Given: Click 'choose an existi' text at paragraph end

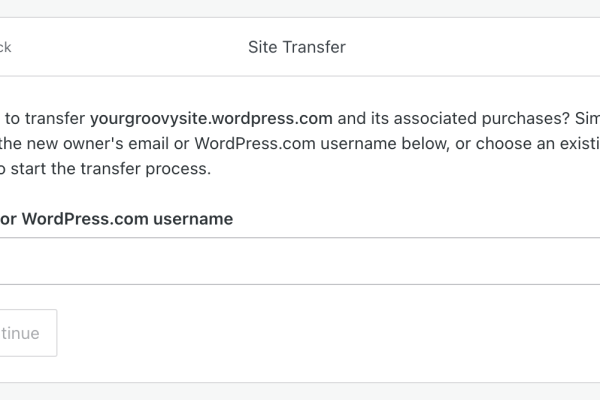Looking at the screenshot, I should 538,142.
